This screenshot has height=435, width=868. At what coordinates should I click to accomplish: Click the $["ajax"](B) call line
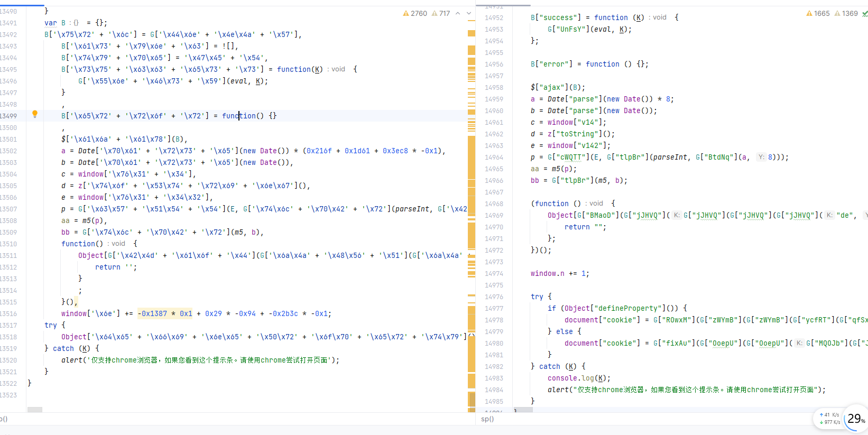[x=558, y=87]
